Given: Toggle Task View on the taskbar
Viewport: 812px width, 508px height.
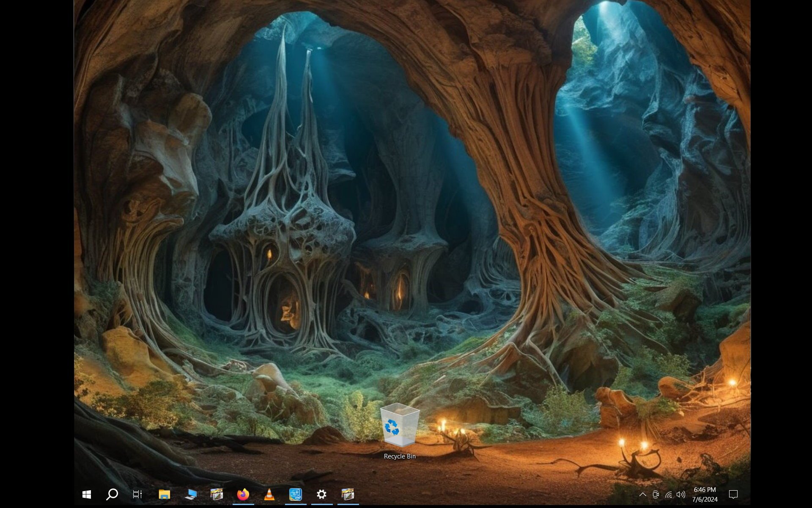Looking at the screenshot, I should coord(137,494).
